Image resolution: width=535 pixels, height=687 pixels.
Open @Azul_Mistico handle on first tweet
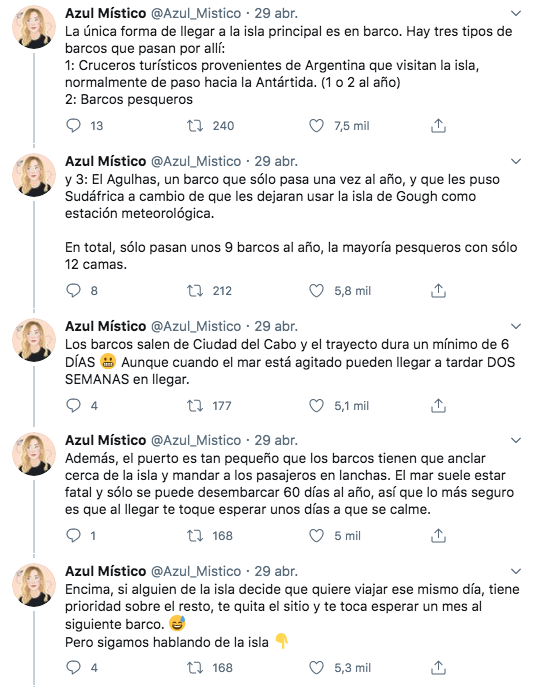(196, 14)
